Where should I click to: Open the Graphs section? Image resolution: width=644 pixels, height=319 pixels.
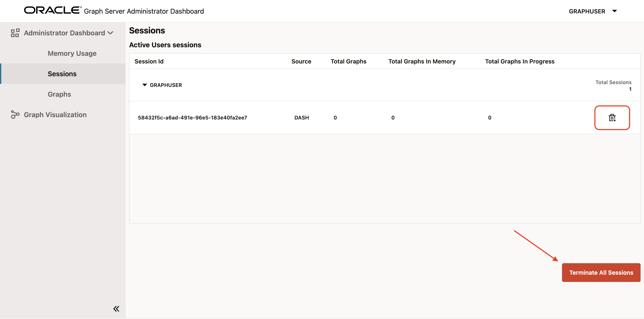point(59,94)
